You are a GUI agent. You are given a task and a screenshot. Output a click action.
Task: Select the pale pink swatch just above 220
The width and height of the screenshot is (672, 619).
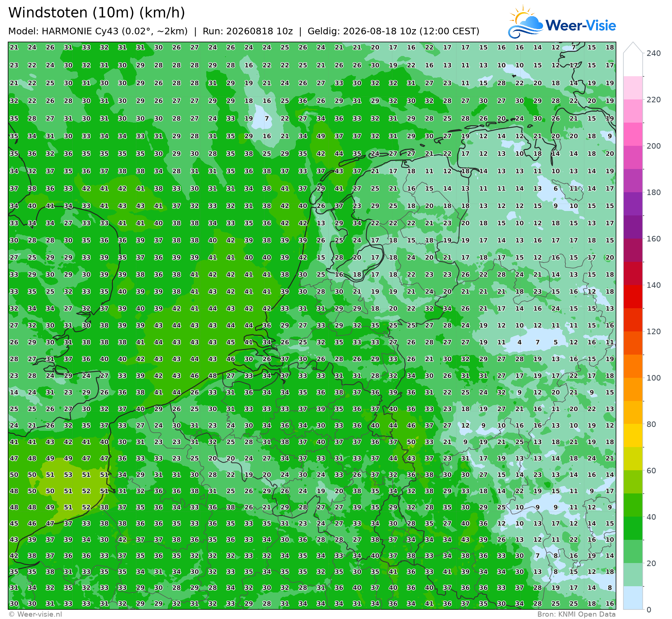pos(633,88)
